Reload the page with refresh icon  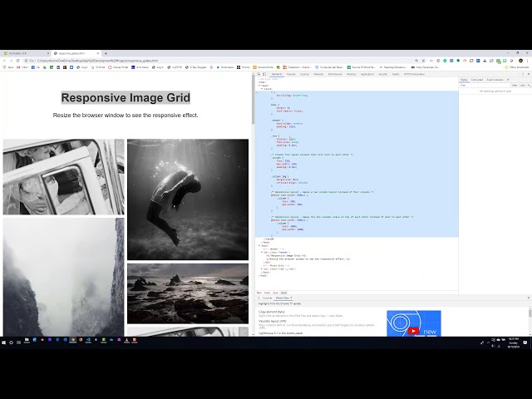[18, 61]
